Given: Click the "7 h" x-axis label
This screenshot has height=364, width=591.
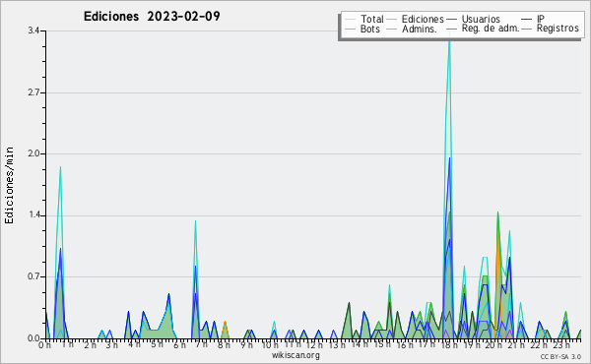Looking at the screenshot, I should (x=201, y=344).
